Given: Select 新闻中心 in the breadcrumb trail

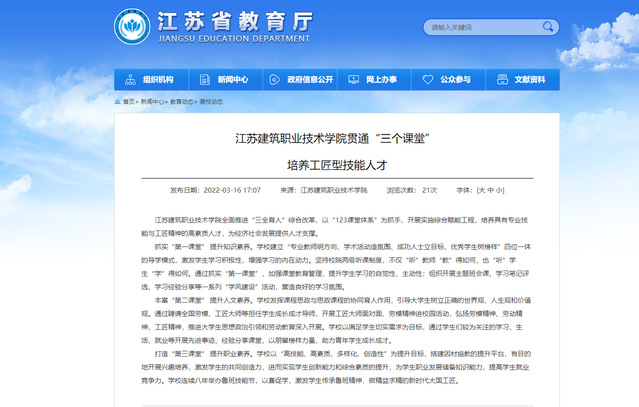Looking at the screenshot, I should tap(153, 101).
